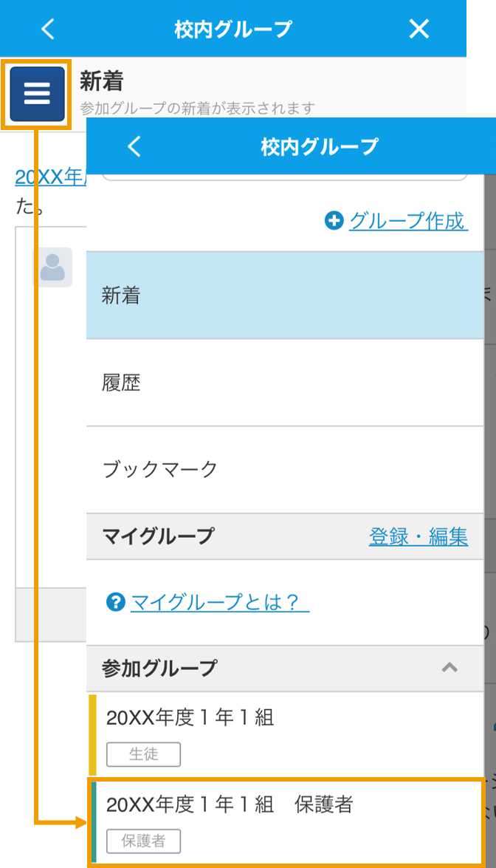The width and height of the screenshot is (496, 868).
Task: Click the question mark help icon
Action: [x=115, y=602]
